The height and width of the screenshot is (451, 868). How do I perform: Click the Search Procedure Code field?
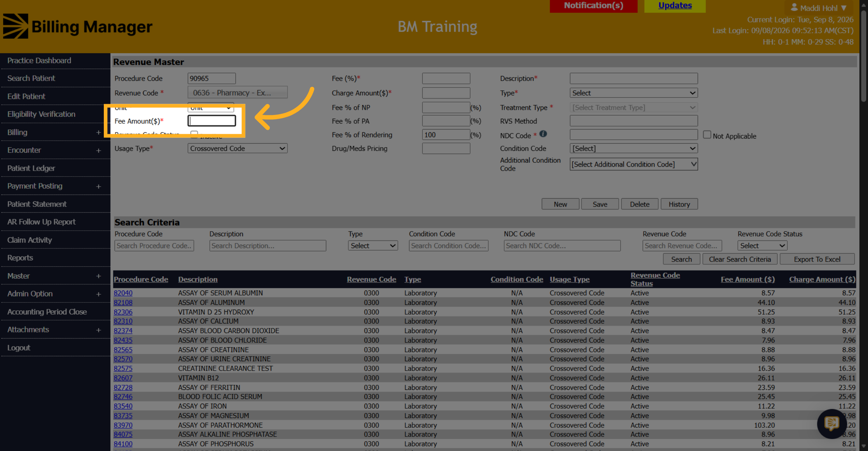(x=154, y=246)
